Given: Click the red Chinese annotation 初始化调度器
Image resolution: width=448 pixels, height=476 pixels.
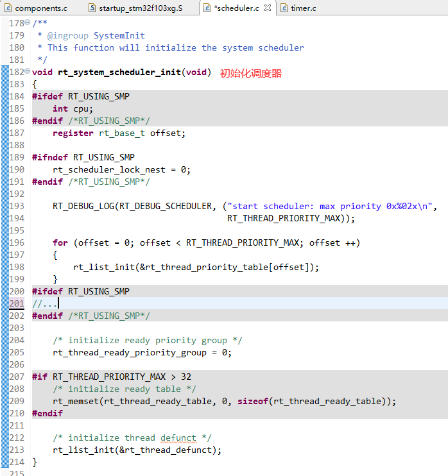Looking at the screenshot, I should pyautogui.click(x=250, y=73).
